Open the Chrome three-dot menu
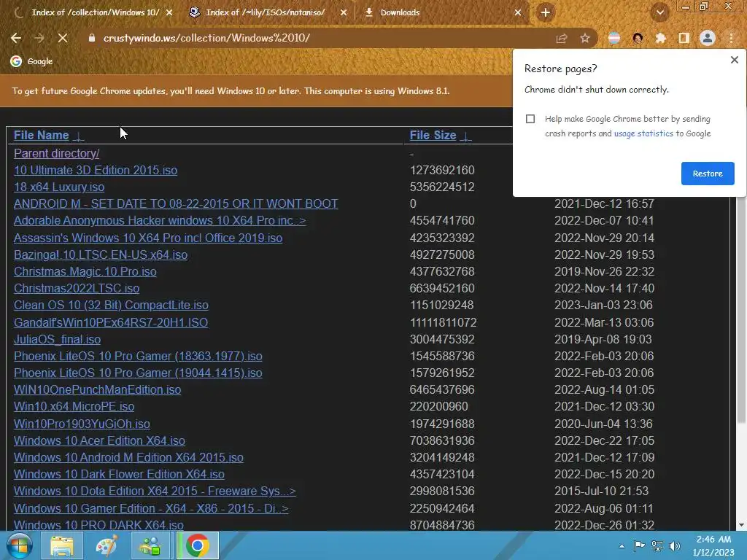The height and width of the screenshot is (560, 747). tap(731, 38)
